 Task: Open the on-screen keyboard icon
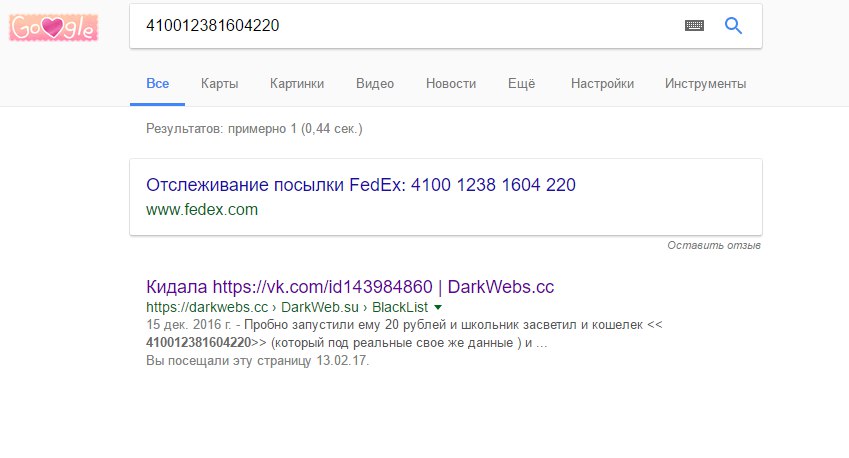(x=694, y=25)
